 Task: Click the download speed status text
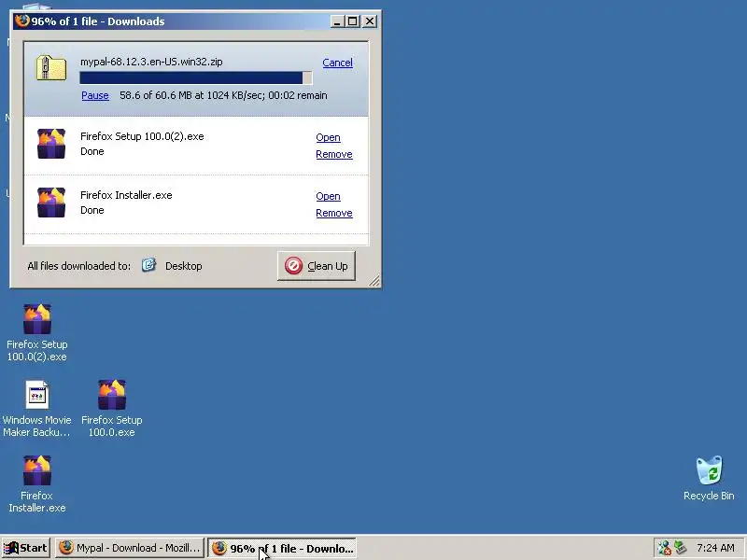[223, 95]
